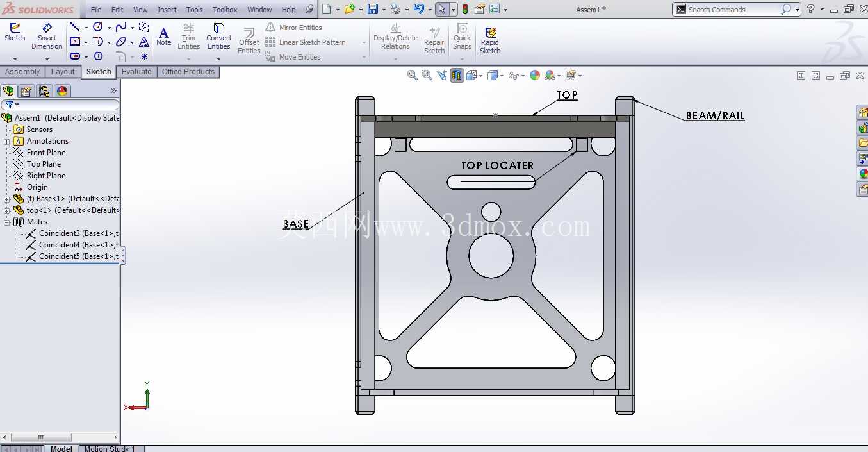Open the PropertyManager tab icon
This screenshot has width=868, height=452.
pos(26,91)
